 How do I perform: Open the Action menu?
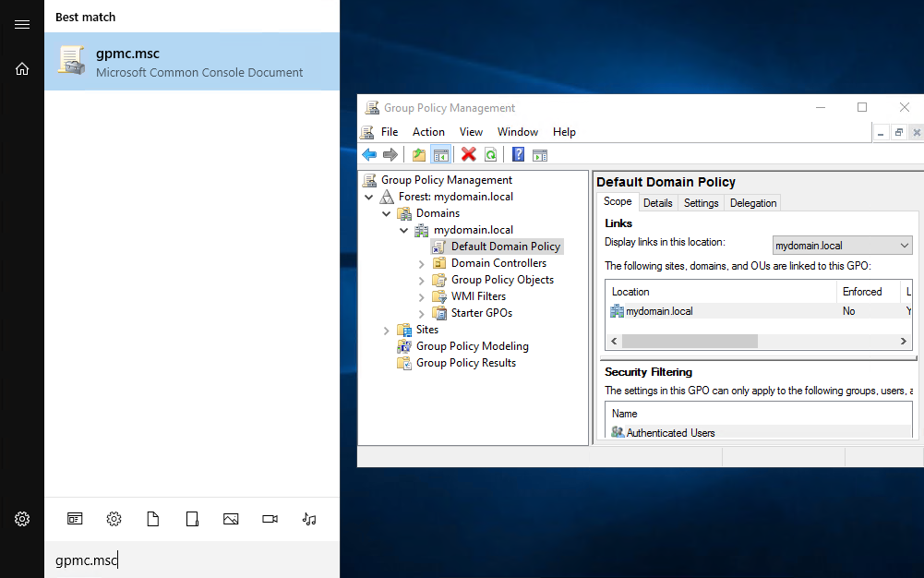tap(428, 132)
